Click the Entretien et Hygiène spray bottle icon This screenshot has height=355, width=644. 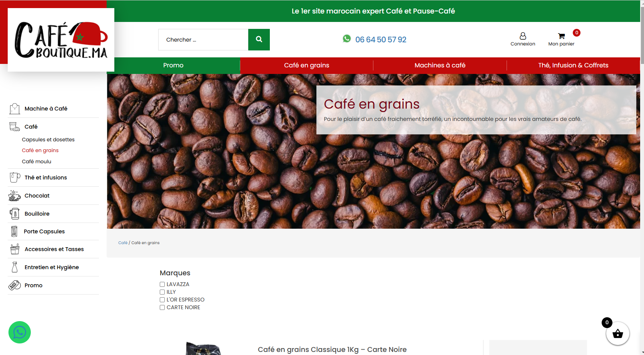(14, 267)
